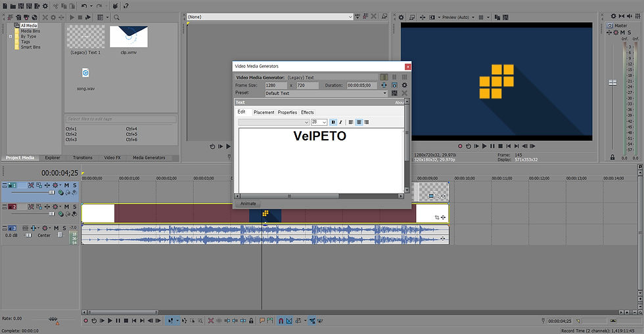Open the Effects tab in the text generator
This screenshot has width=644, height=334.
308,112
